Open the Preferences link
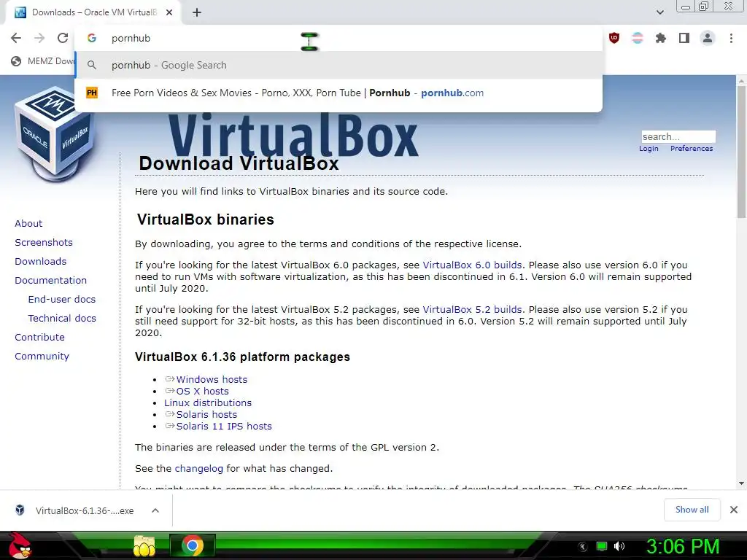The image size is (747, 560). (x=692, y=149)
